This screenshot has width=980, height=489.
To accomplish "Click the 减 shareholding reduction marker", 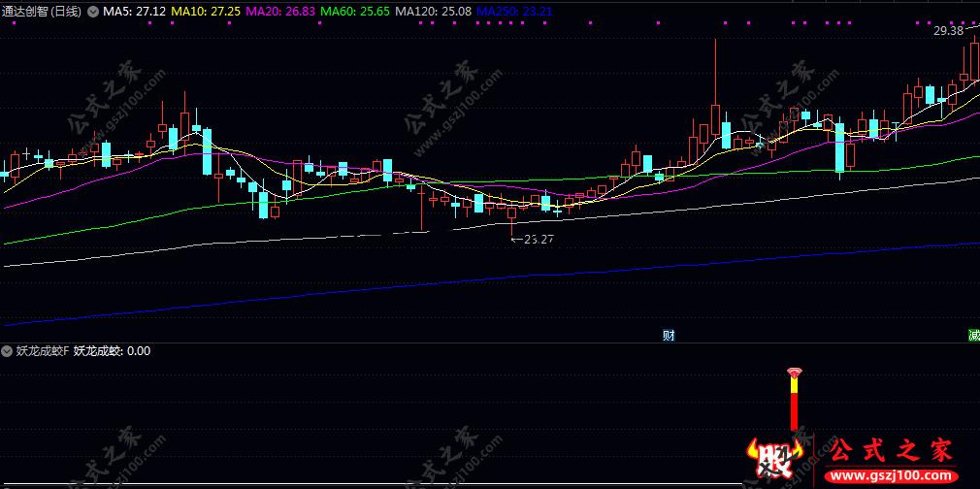I will [x=974, y=335].
